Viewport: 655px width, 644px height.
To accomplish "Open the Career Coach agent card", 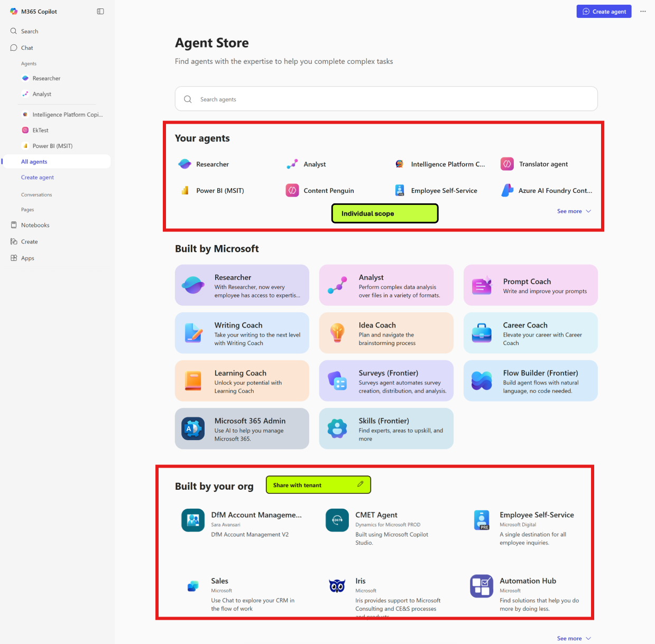I will pyautogui.click(x=530, y=333).
